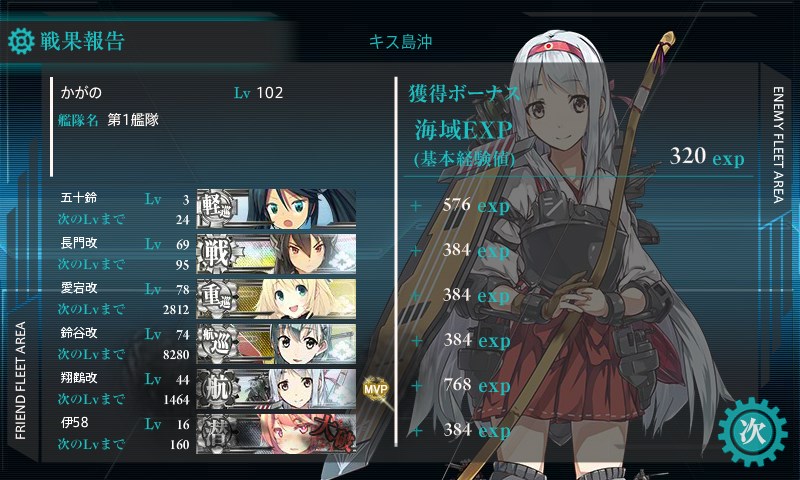
Task: Select the 長門改 ship portrait banner
Action: (x=276, y=254)
